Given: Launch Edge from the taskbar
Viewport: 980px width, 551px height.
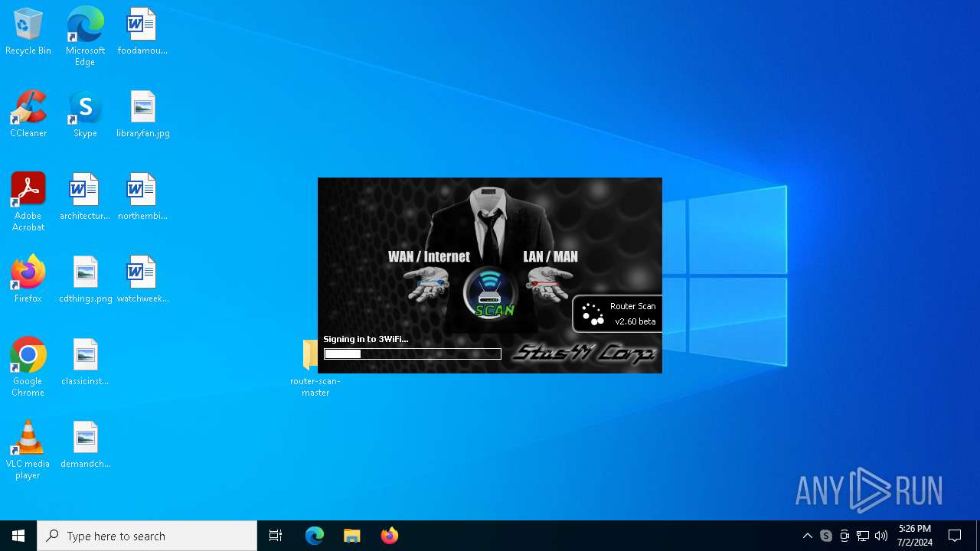Looking at the screenshot, I should point(315,536).
